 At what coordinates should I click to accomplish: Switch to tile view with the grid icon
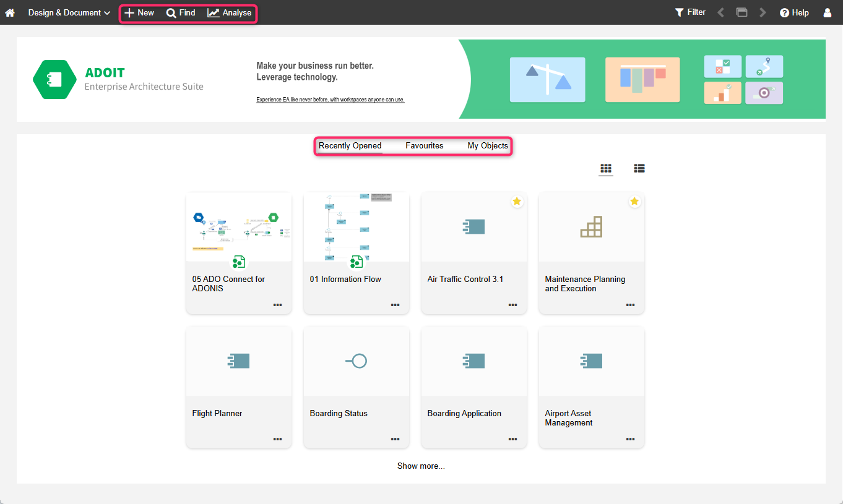(x=605, y=168)
